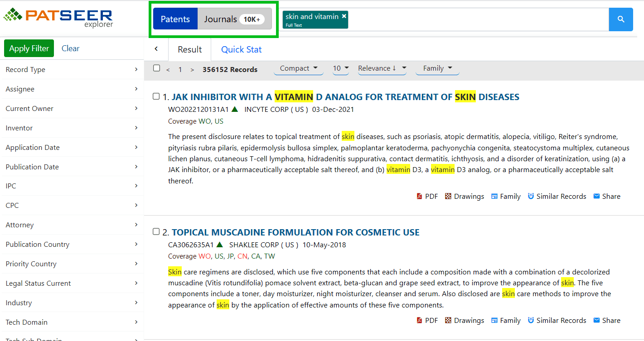Open PDF for Topical Muscadine record
The height and width of the screenshot is (341, 644).
click(x=427, y=321)
